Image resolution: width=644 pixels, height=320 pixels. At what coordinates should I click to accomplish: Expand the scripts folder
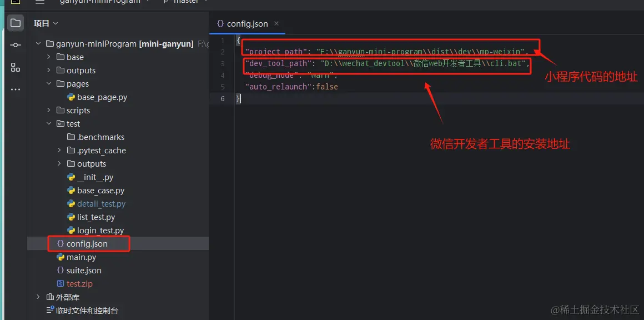48,111
